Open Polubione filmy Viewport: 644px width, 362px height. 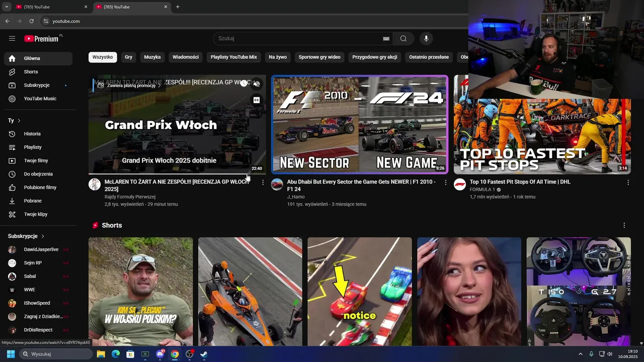(38, 188)
